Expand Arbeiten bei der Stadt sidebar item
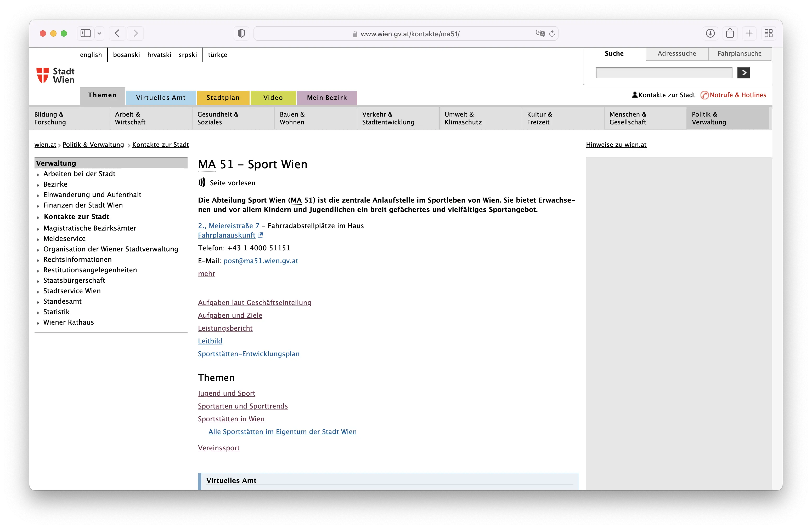Image resolution: width=812 pixels, height=529 pixels. click(79, 174)
